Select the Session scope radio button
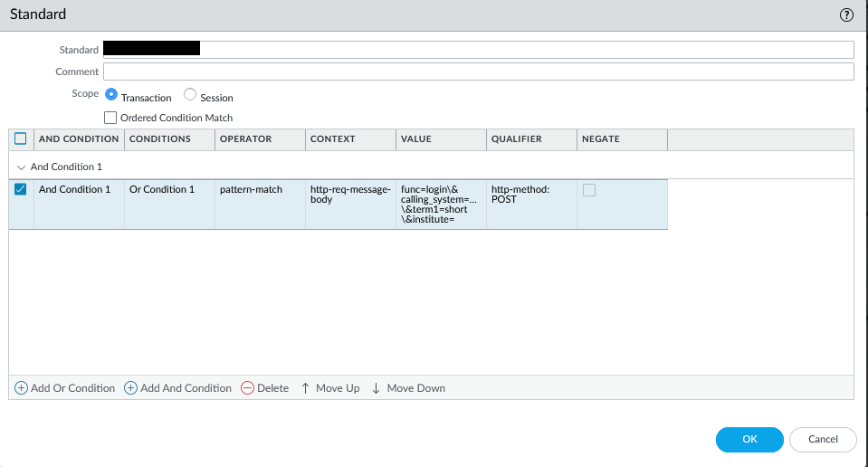 point(190,94)
